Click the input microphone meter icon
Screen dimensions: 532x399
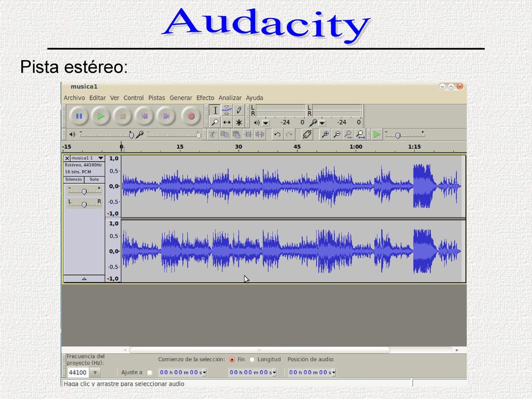click(x=313, y=123)
